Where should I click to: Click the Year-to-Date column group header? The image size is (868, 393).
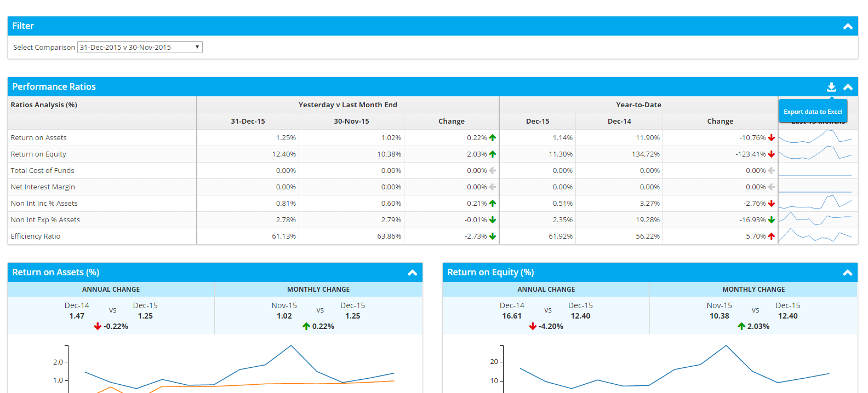(x=638, y=105)
